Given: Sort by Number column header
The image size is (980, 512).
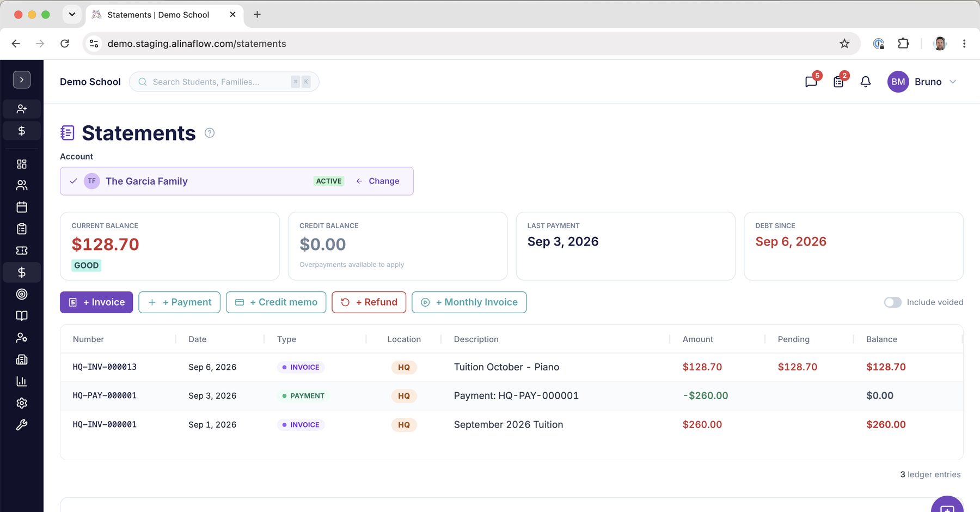Looking at the screenshot, I should tap(88, 339).
